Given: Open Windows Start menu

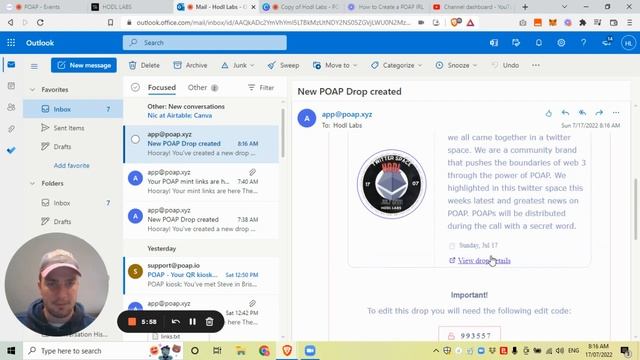Looking at the screenshot, I should point(11,351).
